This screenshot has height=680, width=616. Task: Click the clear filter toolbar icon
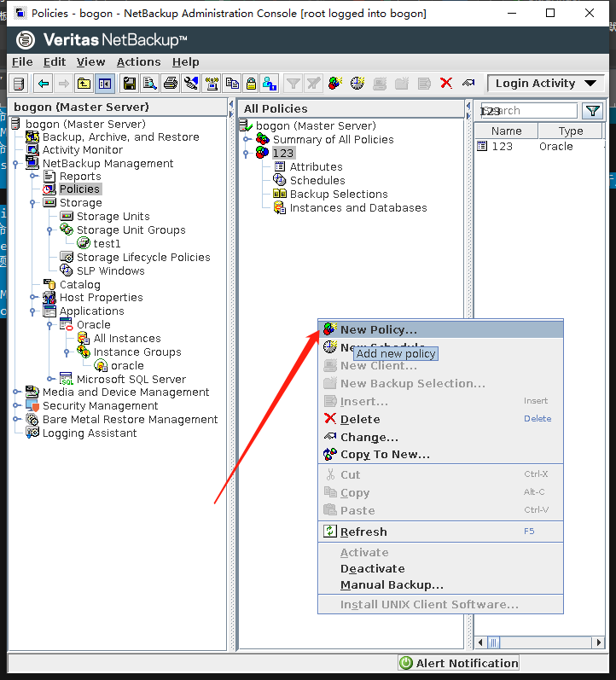[313, 84]
